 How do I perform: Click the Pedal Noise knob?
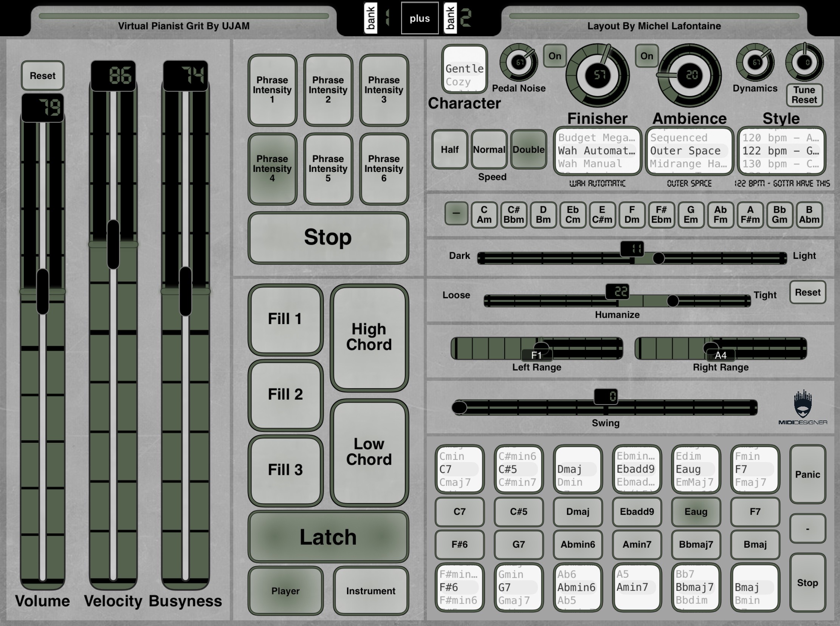click(x=519, y=62)
